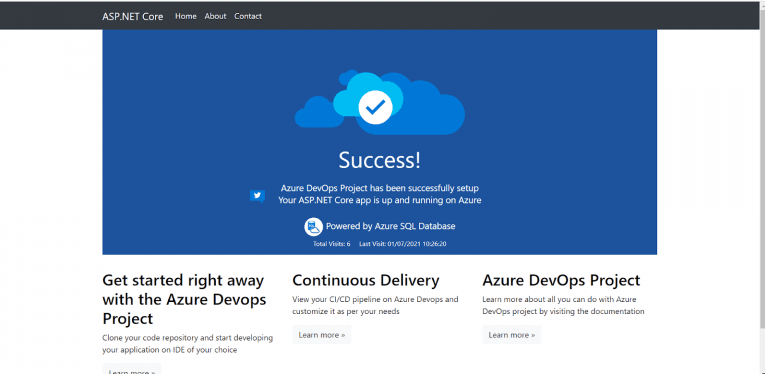Image resolution: width=765 pixels, height=374 pixels.
Task: Click Learn more under Azure DevOps Project
Action: 512,335
